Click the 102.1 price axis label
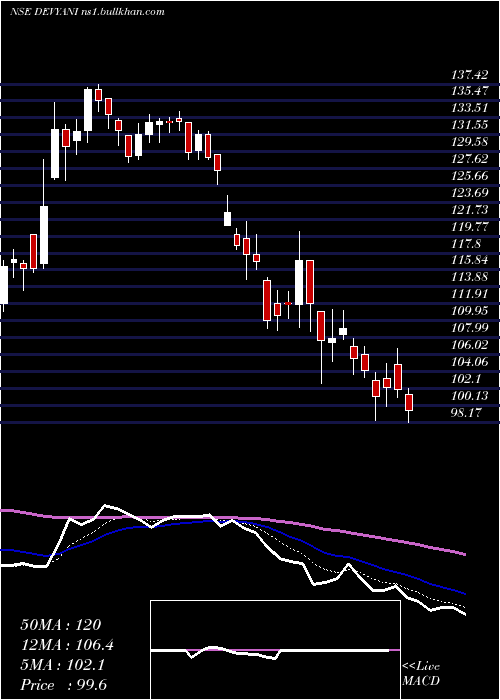500x700 pixels. click(x=466, y=379)
